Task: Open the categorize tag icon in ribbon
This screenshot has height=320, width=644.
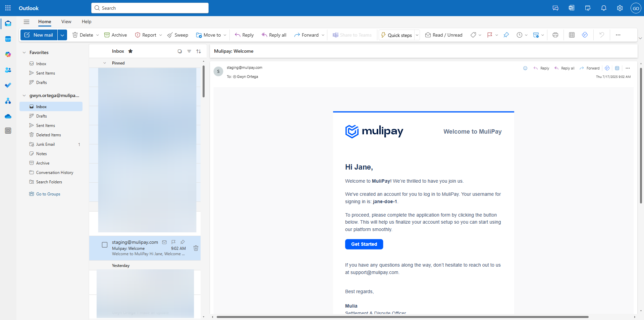Action: (x=473, y=35)
